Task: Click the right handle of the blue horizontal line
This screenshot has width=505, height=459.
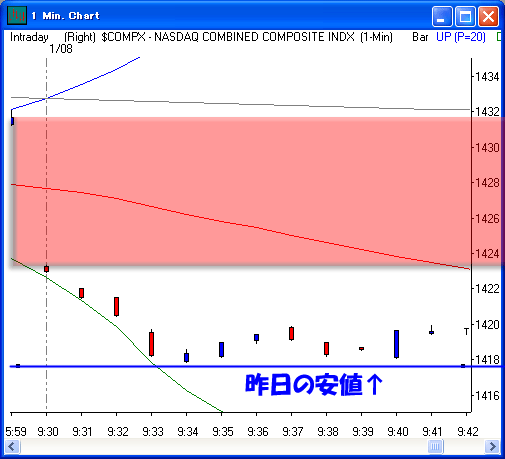Action: (x=463, y=366)
